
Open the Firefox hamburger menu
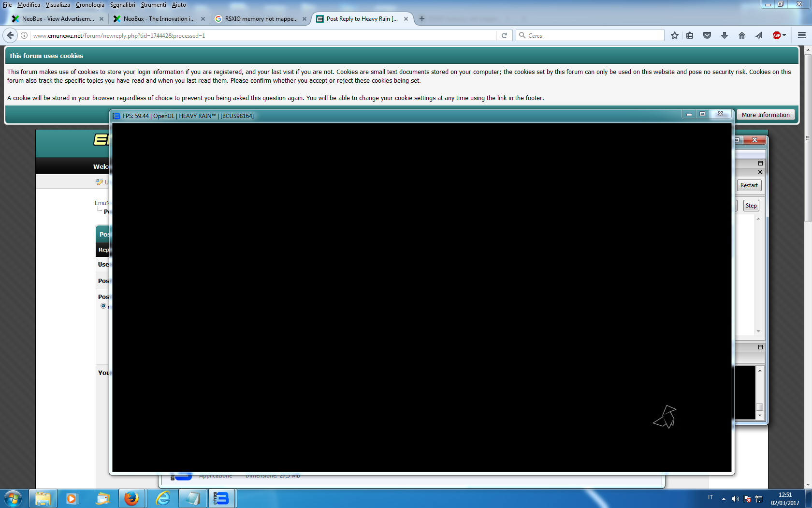coord(802,35)
